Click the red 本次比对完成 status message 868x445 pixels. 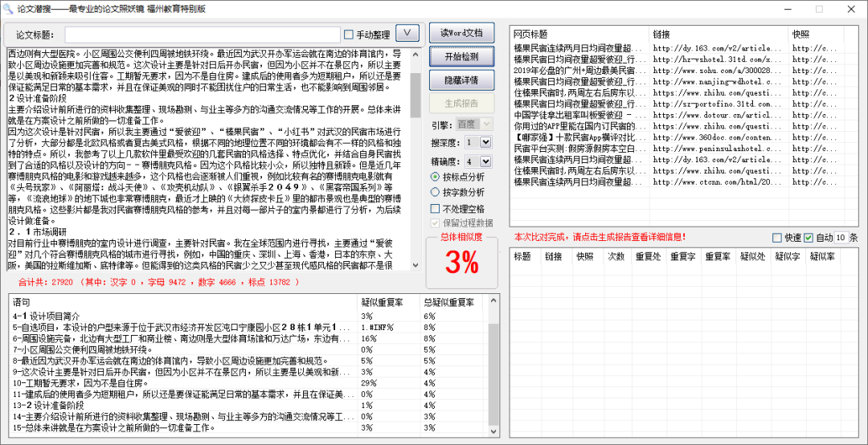[600, 237]
